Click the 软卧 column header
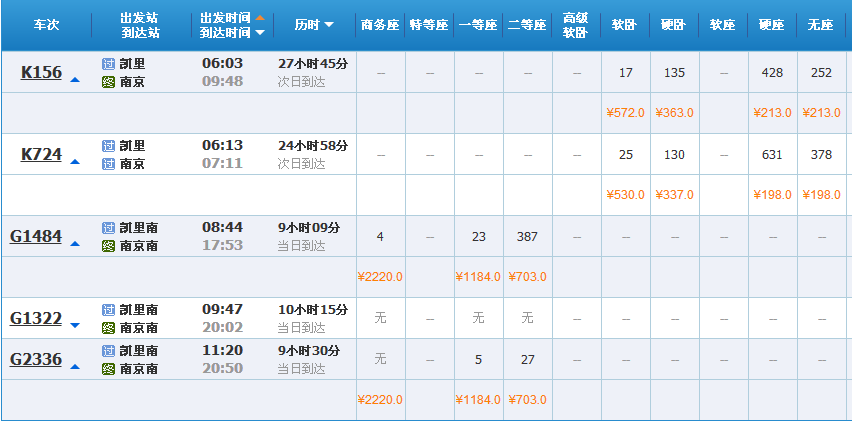The height and width of the screenshot is (426, 852). [x=625, y=26]
